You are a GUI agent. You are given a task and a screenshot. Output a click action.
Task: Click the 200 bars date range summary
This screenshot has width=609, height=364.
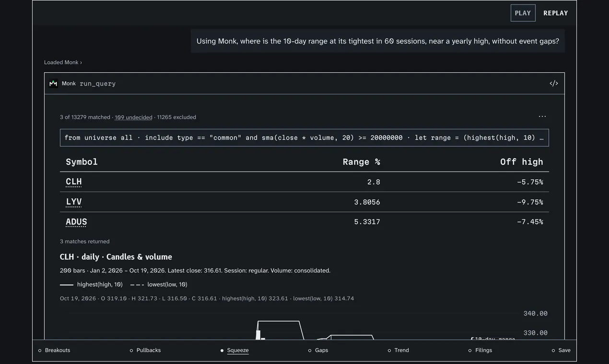tap(195, 271)
